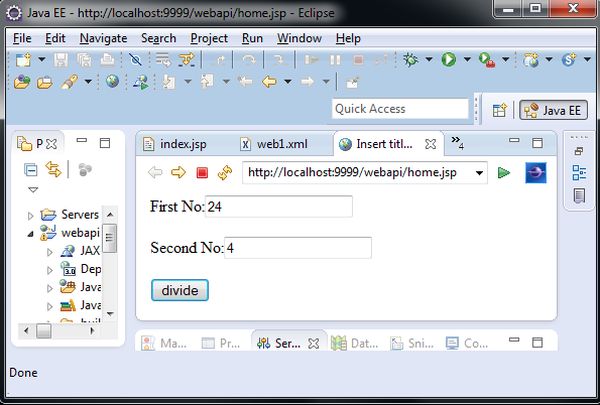Click the Suspend pause icon in main toolbar

335,60
